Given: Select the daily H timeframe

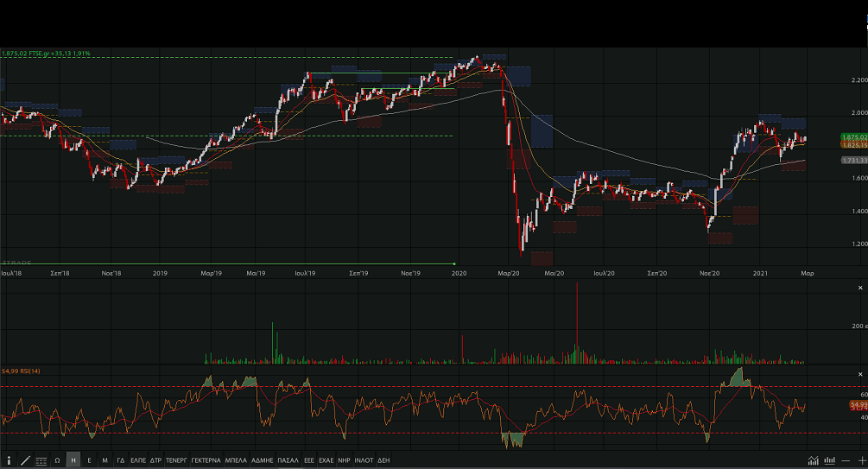Looking at the screenshot, I should 73,460.
